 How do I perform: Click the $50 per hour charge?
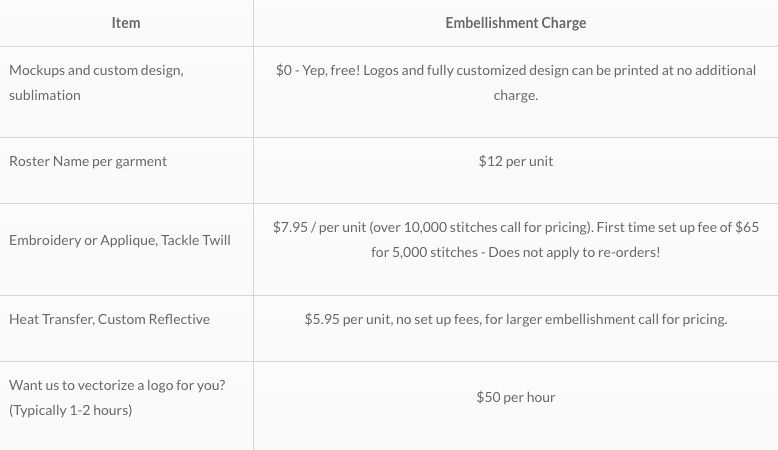pos(516,397)
